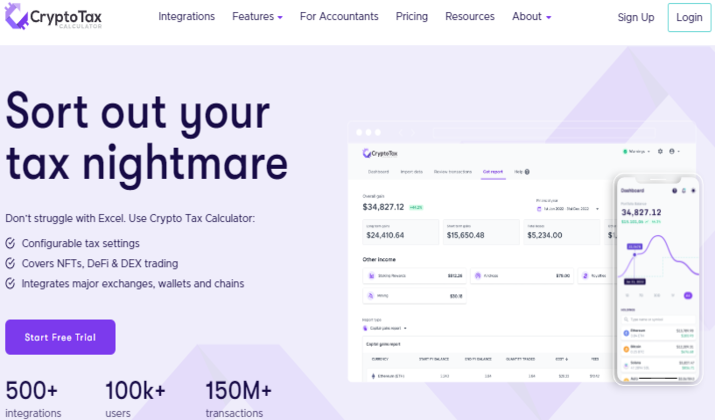Screen dimensions: 715x420
Task: Click the purple data point on the phone chart
Action: click(x=634, y=255)
